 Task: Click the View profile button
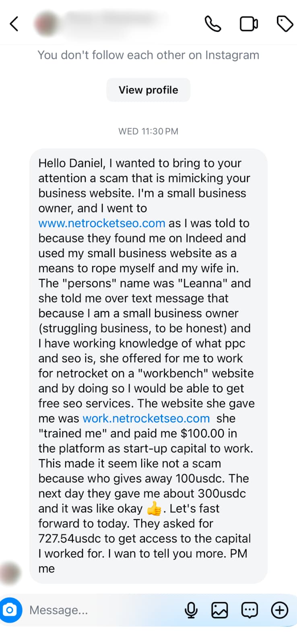(148, 90)
